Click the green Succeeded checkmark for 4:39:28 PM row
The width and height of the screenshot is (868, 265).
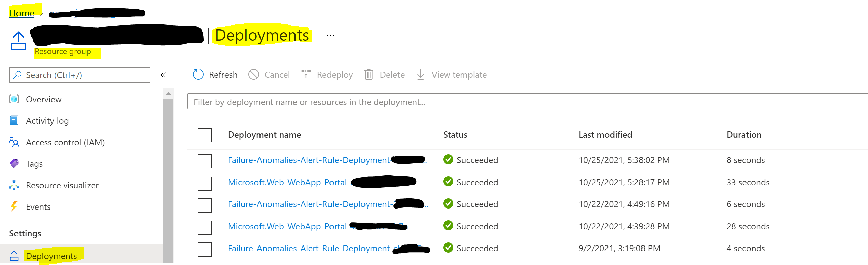point(448,226)
